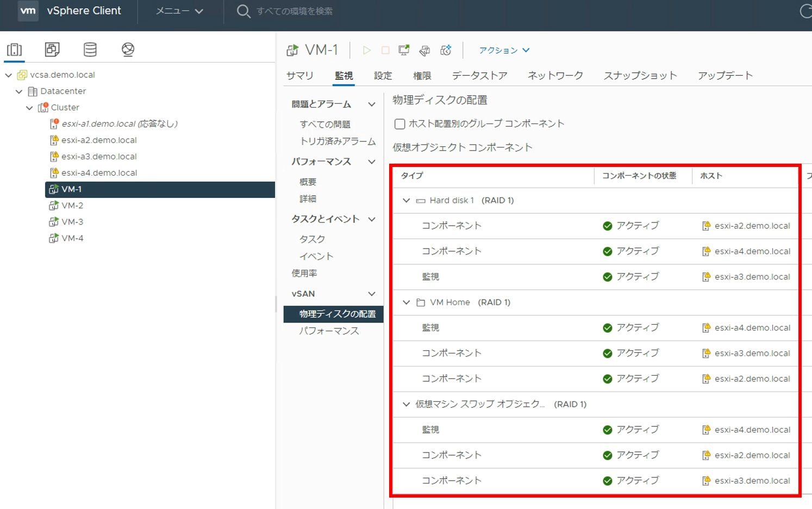The height and width of the screenshot is (509, 812).
Task: Collapse the vSAN section
Action: [372, 294]
